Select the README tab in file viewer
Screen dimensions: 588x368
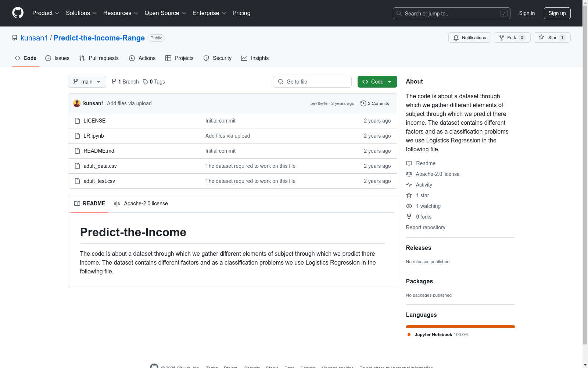[x=90, y=204]
